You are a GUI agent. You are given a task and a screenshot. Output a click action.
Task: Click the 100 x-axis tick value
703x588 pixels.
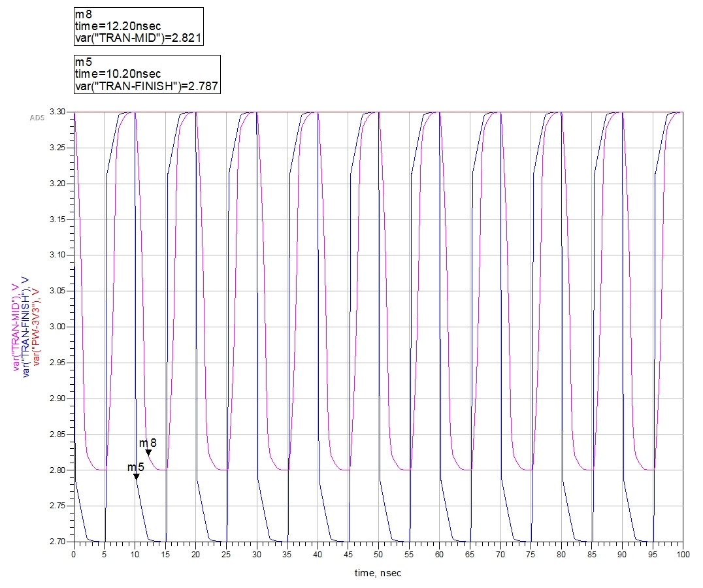click(683, 555)
